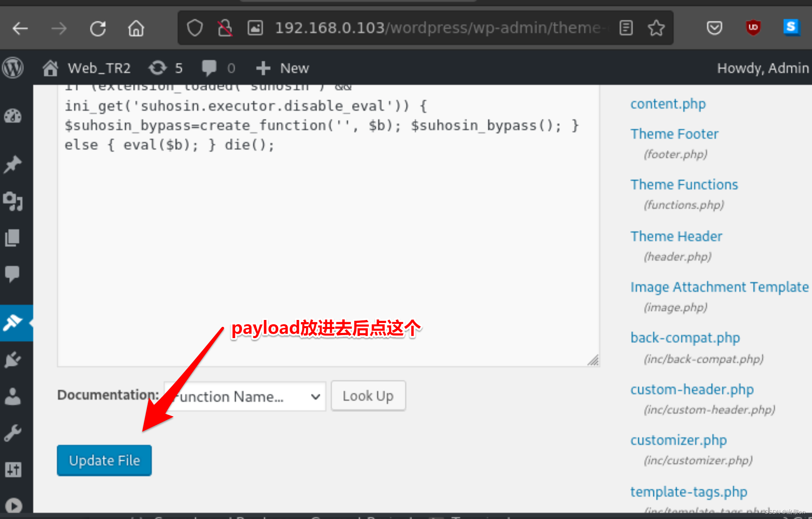Open template-tags.php file
This screenshot has width=812, height=519.
(688, 492)
